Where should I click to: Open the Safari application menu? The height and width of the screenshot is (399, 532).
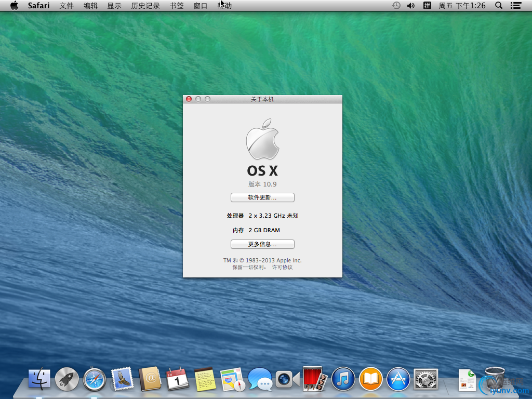[38, 5]
